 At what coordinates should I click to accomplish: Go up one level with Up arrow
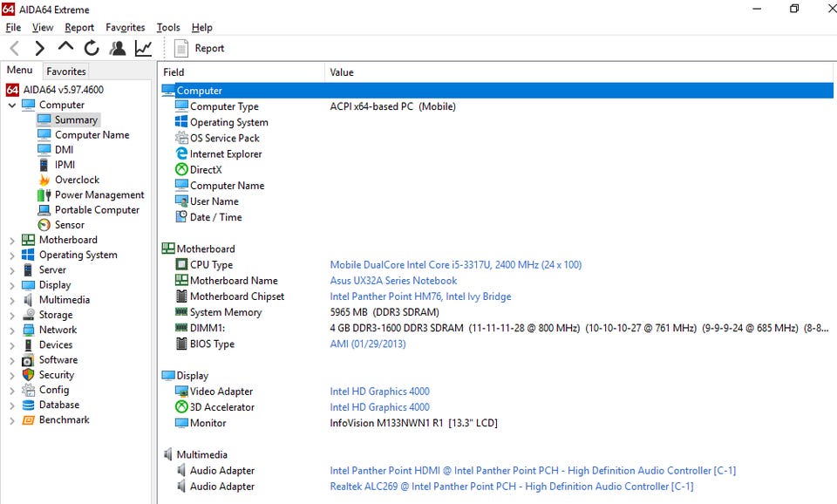(65, 47)
